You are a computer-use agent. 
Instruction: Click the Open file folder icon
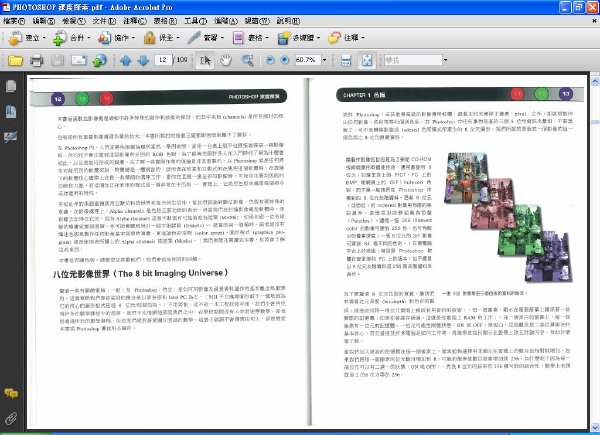pyautogui.click(x=15, y=60)
